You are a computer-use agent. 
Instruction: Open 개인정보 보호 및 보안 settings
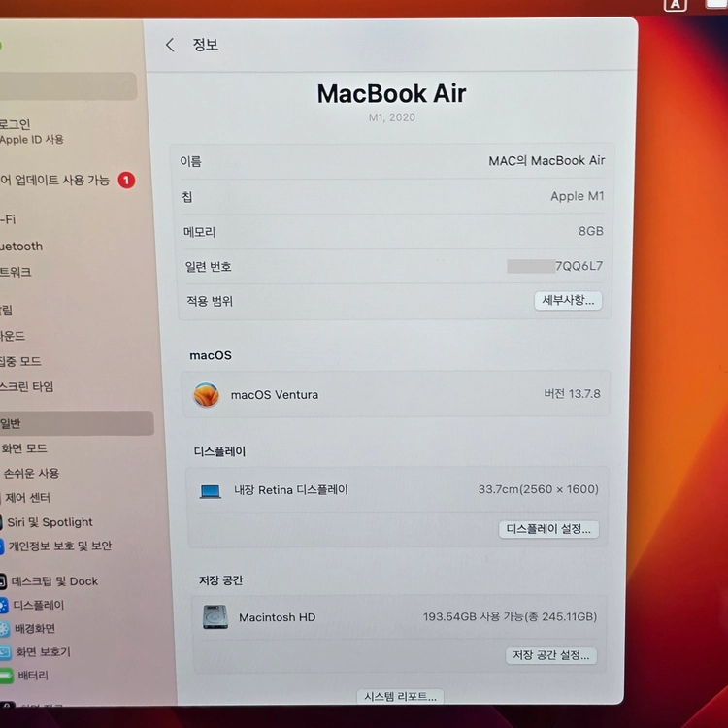coord(59,546)
